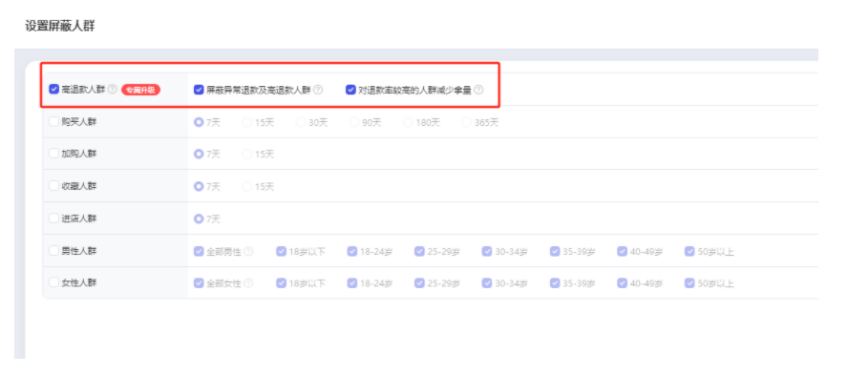The width and height of the screenshot is (868, 375).
Task: Select 30天 for 购买人群
Action: [x=301, y=122]
